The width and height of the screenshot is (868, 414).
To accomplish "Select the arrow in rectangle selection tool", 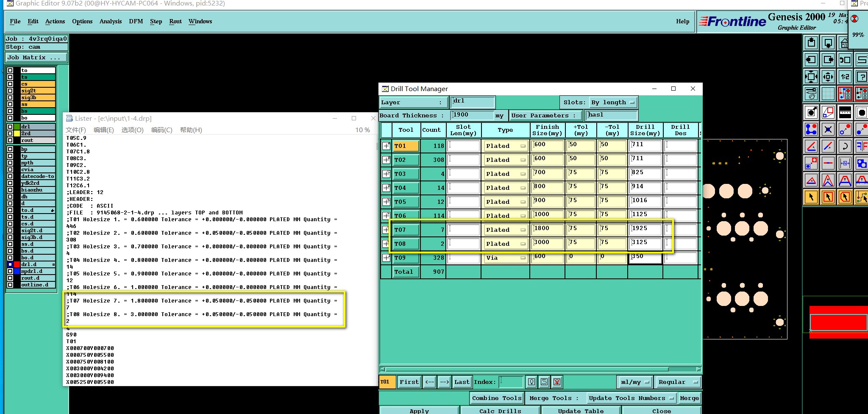I will click(x=828, y=197).
